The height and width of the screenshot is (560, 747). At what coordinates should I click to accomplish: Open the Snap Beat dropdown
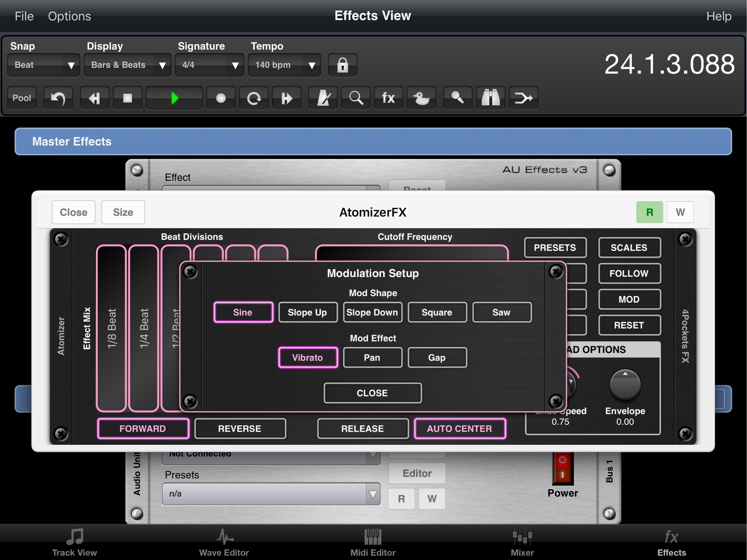(x=43, y=65)
